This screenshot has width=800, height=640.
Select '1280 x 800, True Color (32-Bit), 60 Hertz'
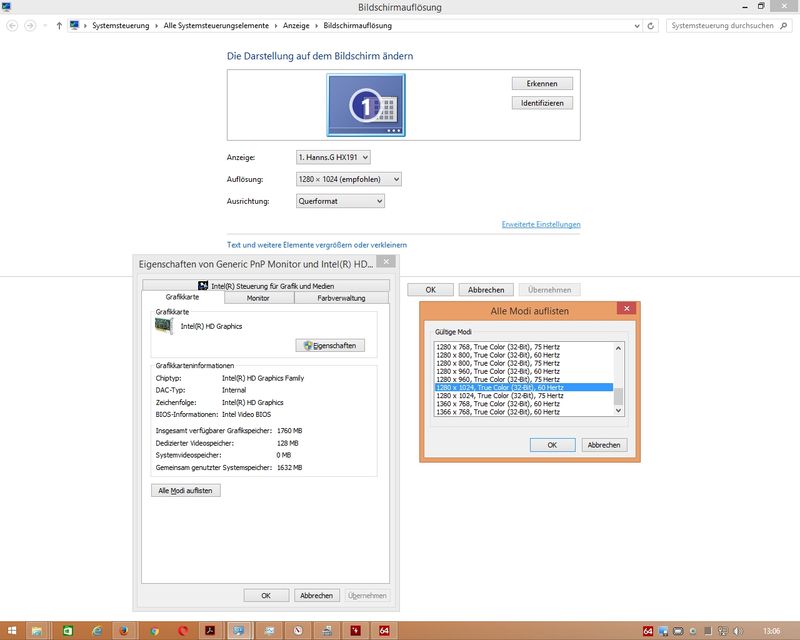(524, 355)
